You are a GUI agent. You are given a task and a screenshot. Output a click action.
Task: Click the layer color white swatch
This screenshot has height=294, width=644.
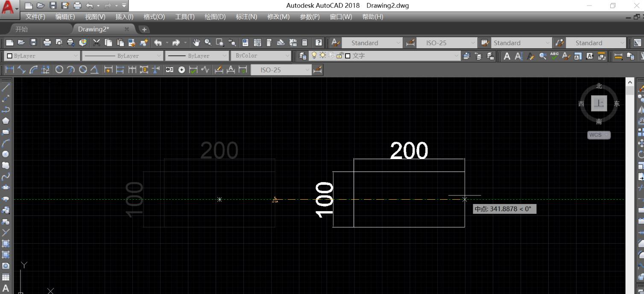(348, 55)
